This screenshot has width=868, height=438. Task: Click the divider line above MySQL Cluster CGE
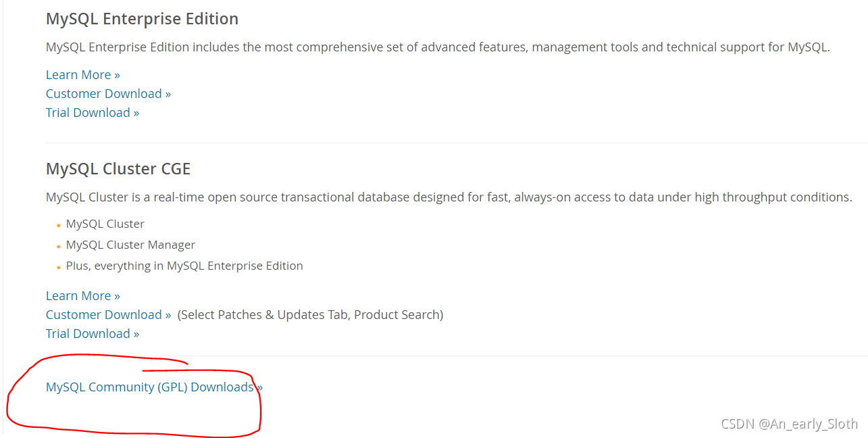tap(457, 143)
